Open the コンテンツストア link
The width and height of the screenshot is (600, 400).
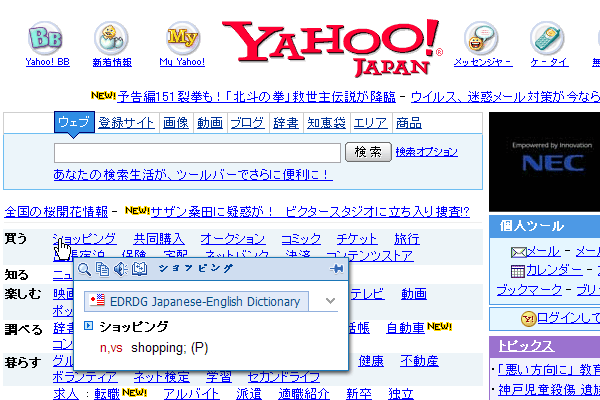pyautogui.click(x=370, y=256)
